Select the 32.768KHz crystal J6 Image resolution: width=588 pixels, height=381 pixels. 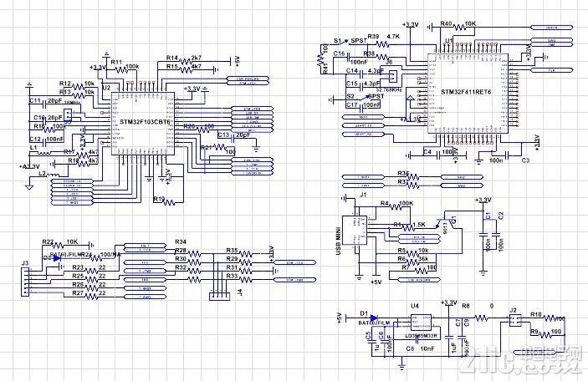[392, 76]
